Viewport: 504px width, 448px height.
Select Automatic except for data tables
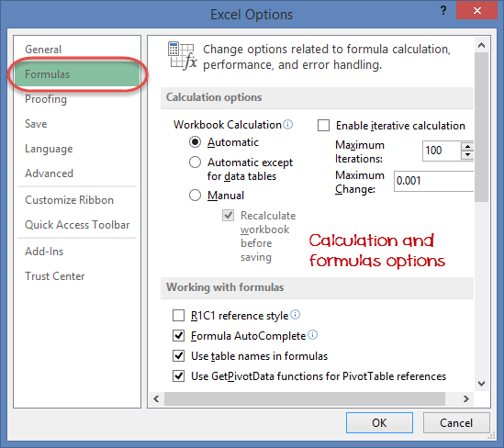195,162
